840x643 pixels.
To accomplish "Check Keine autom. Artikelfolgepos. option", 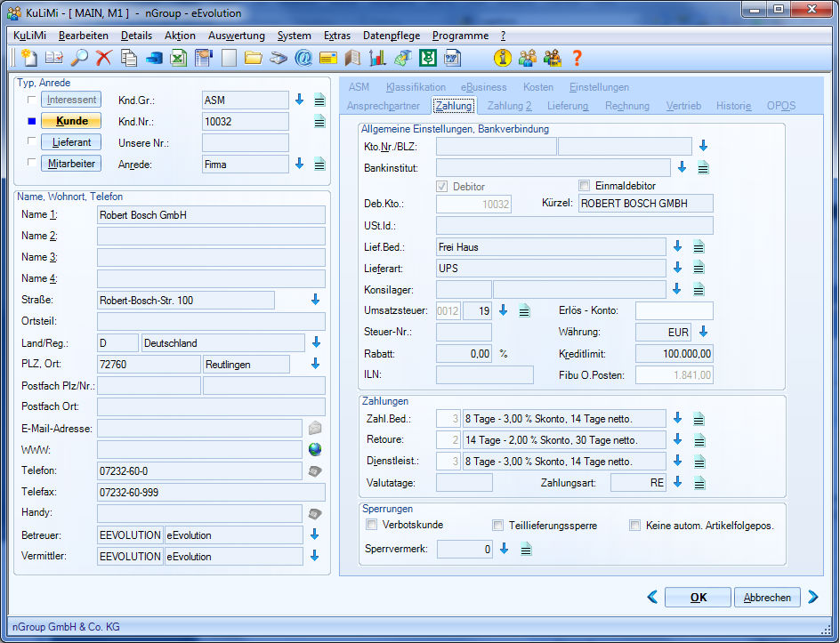I will pyautogui.click(x=634, y=526).
